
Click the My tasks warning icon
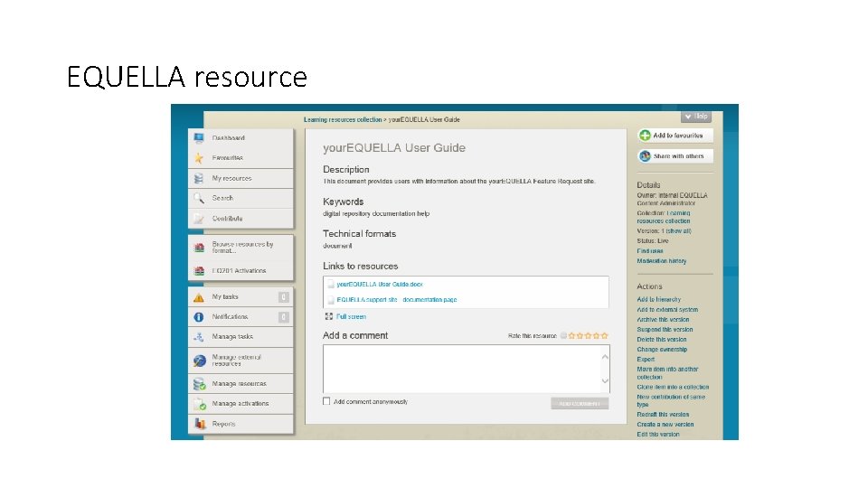(199, 297)
